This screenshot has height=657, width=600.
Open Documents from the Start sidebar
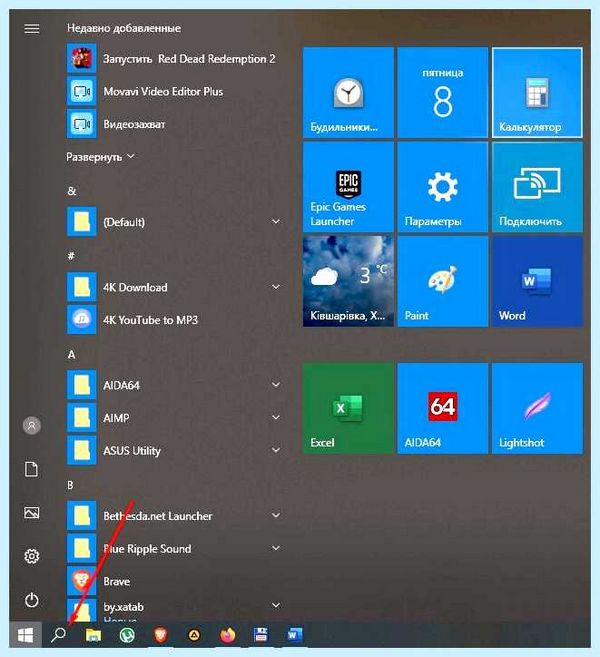(x=31, y=469)
